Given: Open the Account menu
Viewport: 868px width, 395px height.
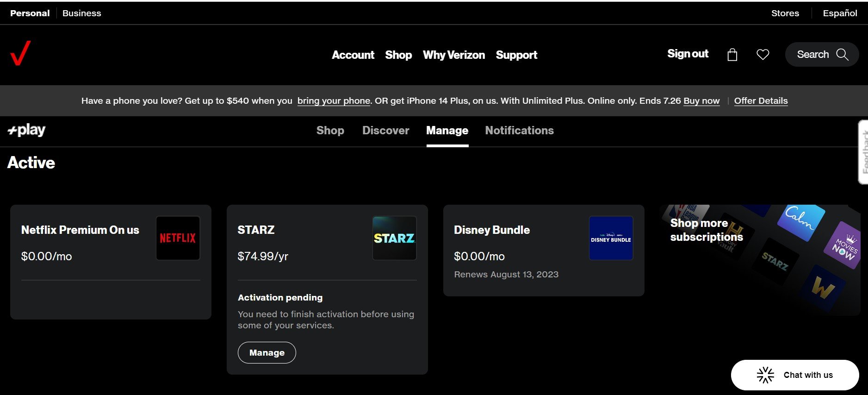Looking at the screenshot, I should (353, 55).
